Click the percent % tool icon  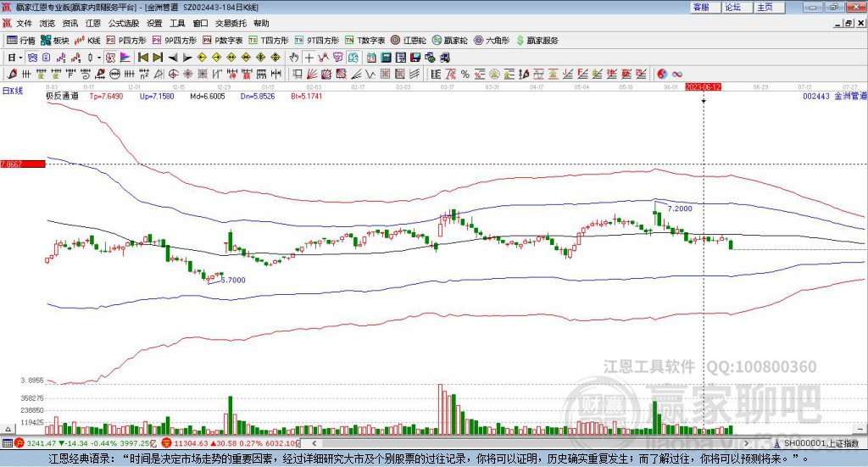[x=465, y=74]
